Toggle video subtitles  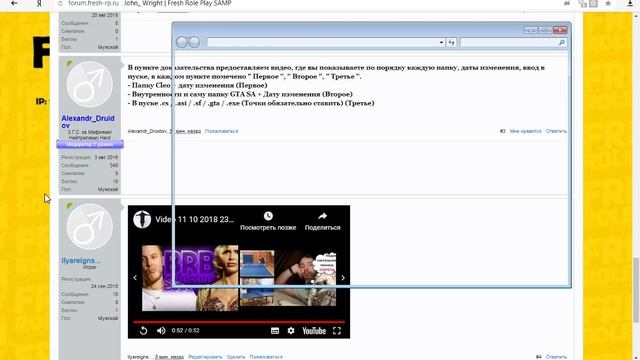275,331
